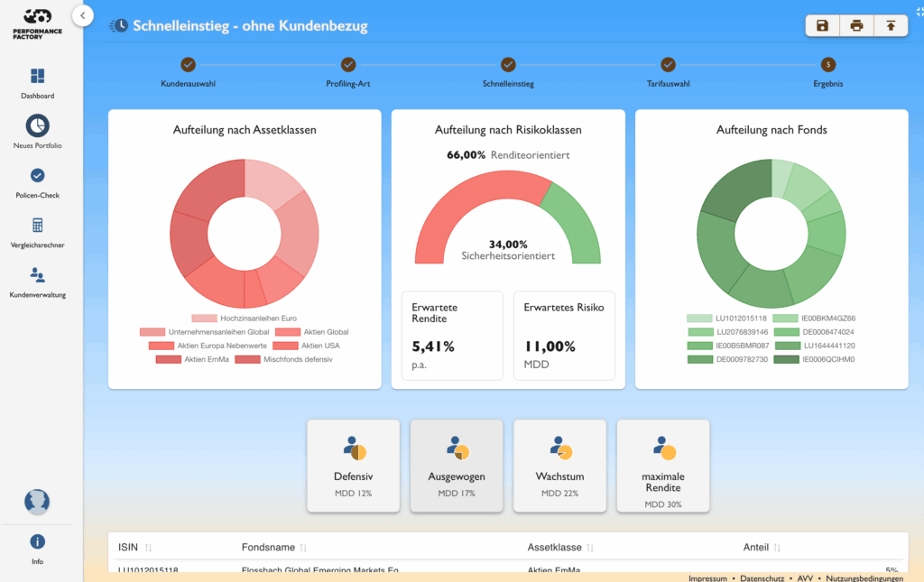Select the Wachstum MDD 22% profile
Image resolution: width=924 pixels, height=582 pixels.
[x=559, y=465]
